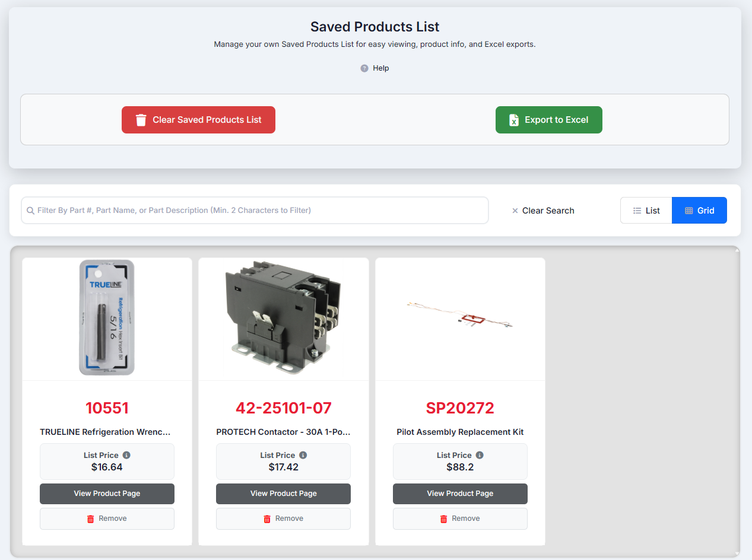Remove part 42-25101-07 from the saved list
The image size is (752, 560).
[x=284, y=518]
